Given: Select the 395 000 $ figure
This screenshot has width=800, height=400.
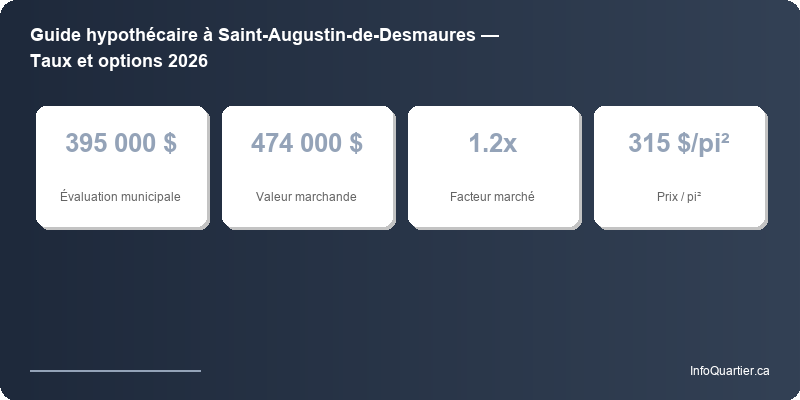Looking at the screenshot, I should pos(121,143).
